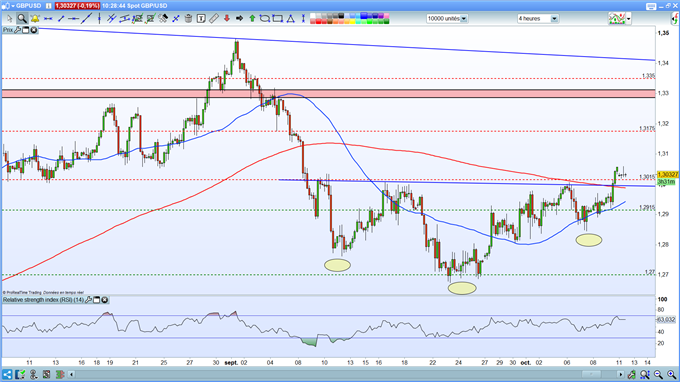Maximize the RSI indicator panel
This screenshot has width=680, height=382.
pos(97,300)
